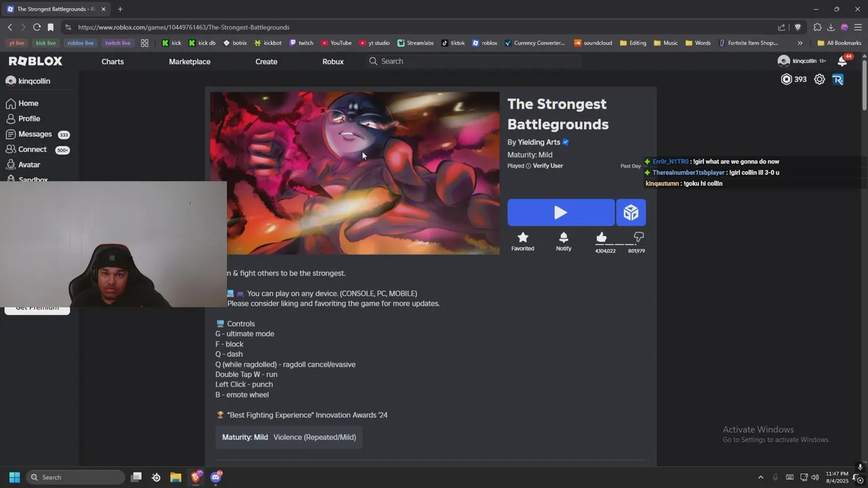Open Roblox settings gear
Image resolution: width=868 pixels, height=488 pixels.
click(819, 79)
